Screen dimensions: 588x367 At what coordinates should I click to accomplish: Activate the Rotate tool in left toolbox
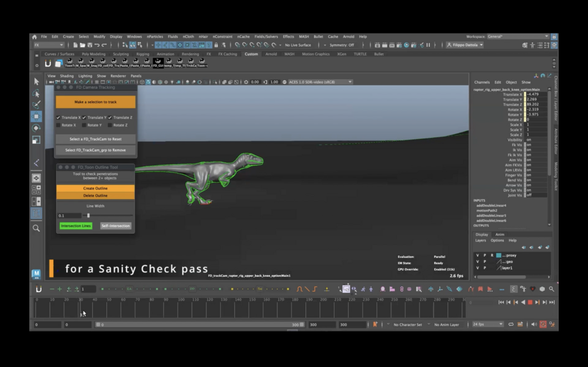pyautogui.click(x=36, y=128)
